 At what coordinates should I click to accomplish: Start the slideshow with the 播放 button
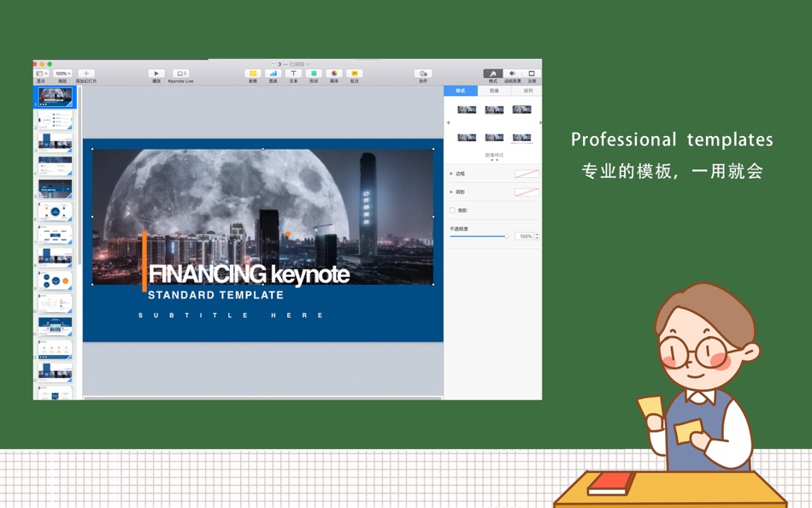(x=156, y=74)
